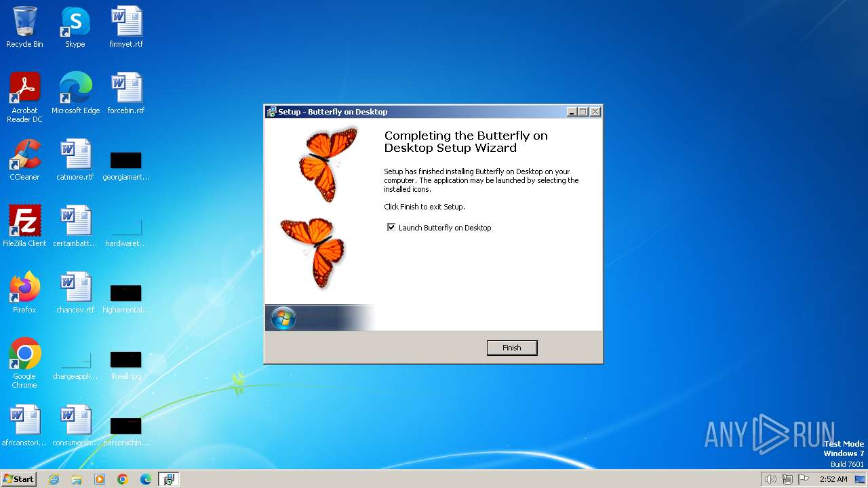The width and height of the screenshot is (868, 488).
Task: Select the likeall.jpg image file
Action: 126,364
